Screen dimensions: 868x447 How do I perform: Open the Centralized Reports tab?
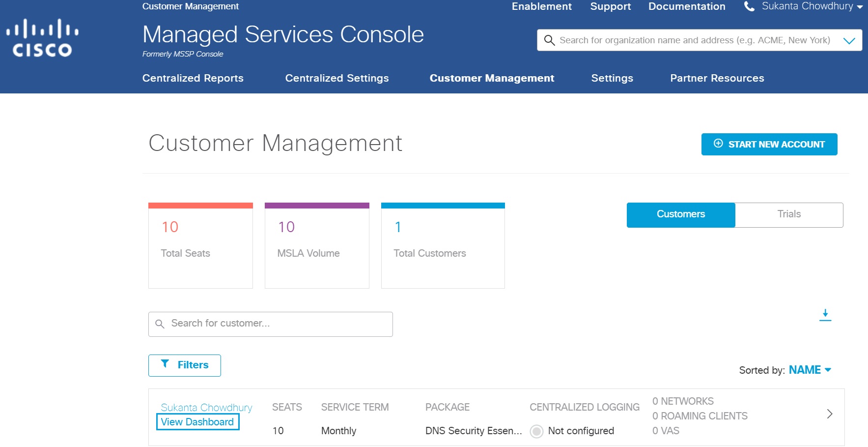193,78
